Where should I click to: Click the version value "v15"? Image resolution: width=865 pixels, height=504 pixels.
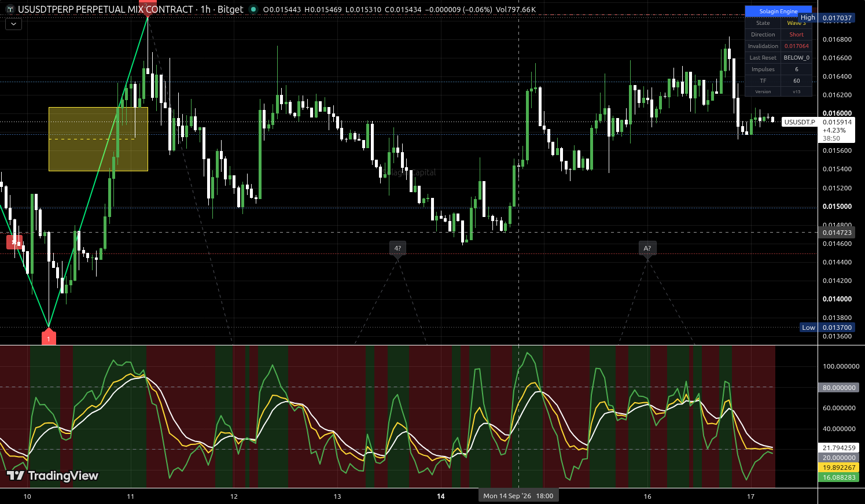(x=797, y=92)
